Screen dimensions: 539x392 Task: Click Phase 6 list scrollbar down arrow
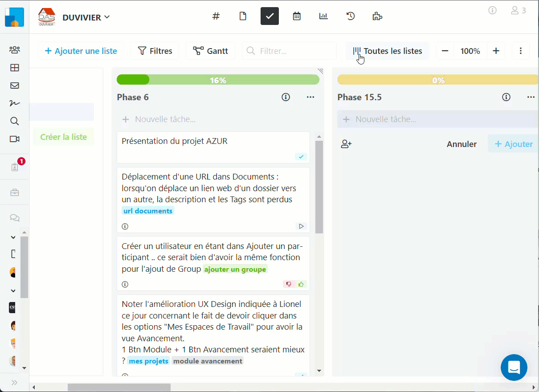319,371
